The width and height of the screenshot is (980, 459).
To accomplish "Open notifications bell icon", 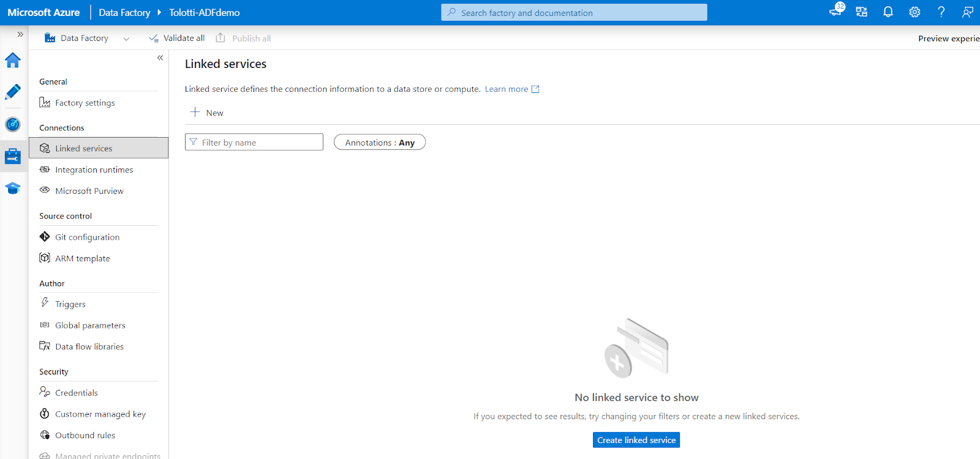I will tap(888, 12).
